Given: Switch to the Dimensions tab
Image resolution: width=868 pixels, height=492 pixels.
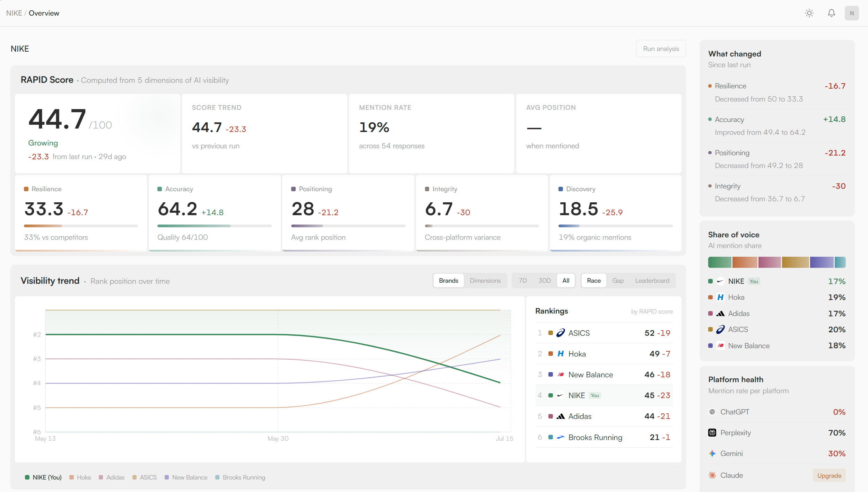Looking at the screenshot, I should (x=485, y=281).
